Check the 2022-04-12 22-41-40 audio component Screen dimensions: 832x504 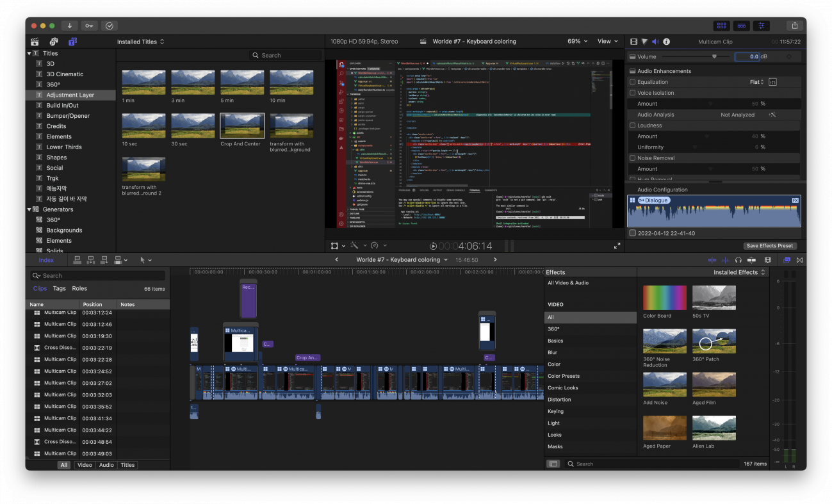633,233
